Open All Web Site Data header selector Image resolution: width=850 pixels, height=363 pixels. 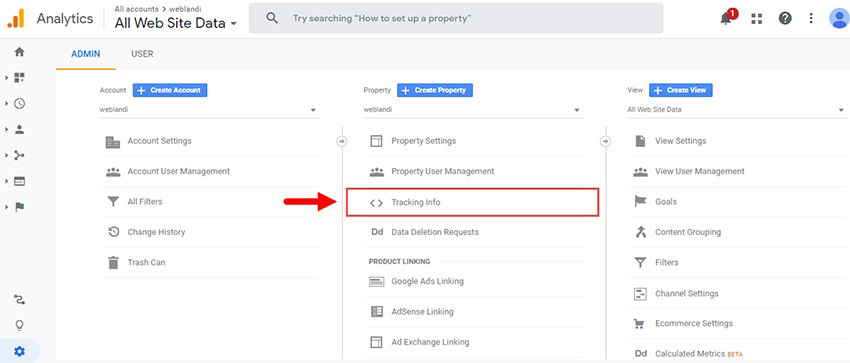point(176,23)
